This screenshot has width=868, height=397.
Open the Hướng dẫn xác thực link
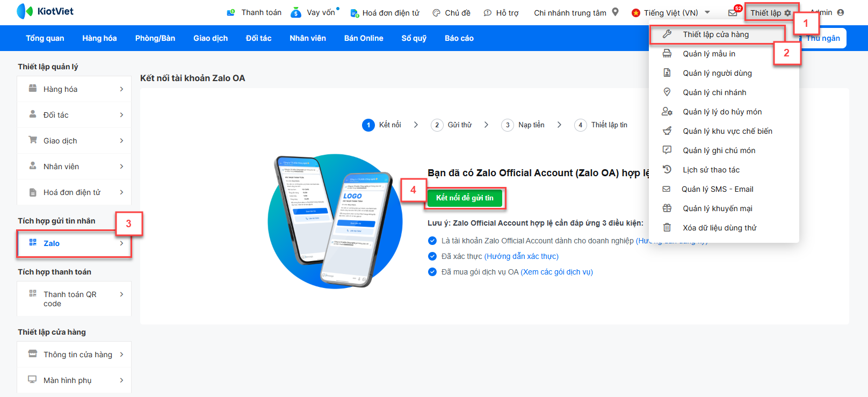pyautogui.click(x=522, y=256)
